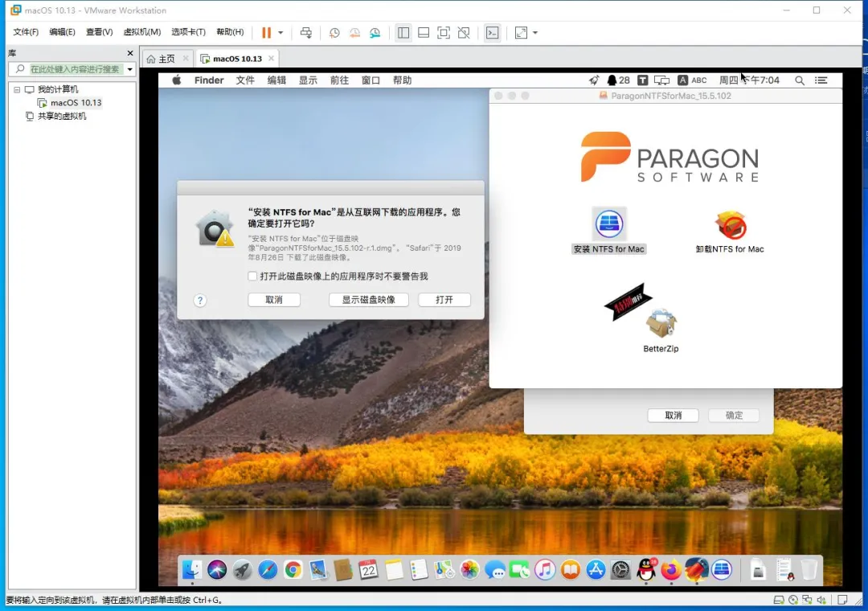Screen dimensions: 868x611
Task: Open the Finder menu
Action: tap(209, 80)
